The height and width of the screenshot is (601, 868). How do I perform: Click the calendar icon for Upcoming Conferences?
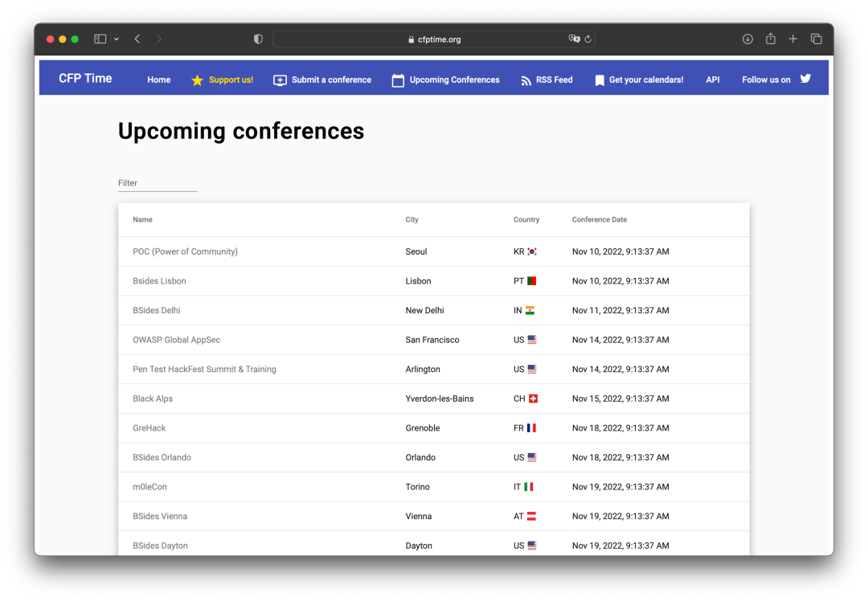click(398, 80)
